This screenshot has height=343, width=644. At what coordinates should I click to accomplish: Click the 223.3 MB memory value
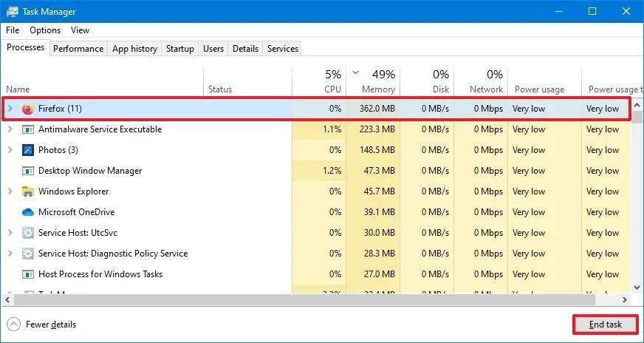tap(377, 129)
